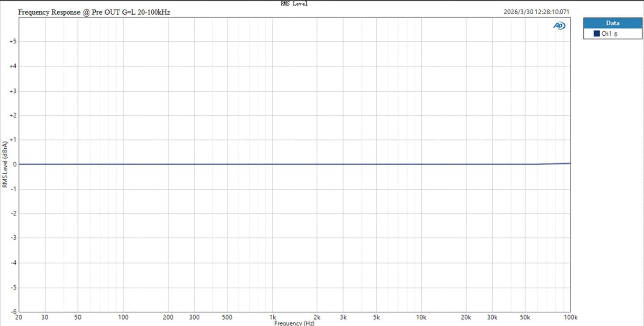
Task: Click the 100k frequency axis end label
Action: 571,318
